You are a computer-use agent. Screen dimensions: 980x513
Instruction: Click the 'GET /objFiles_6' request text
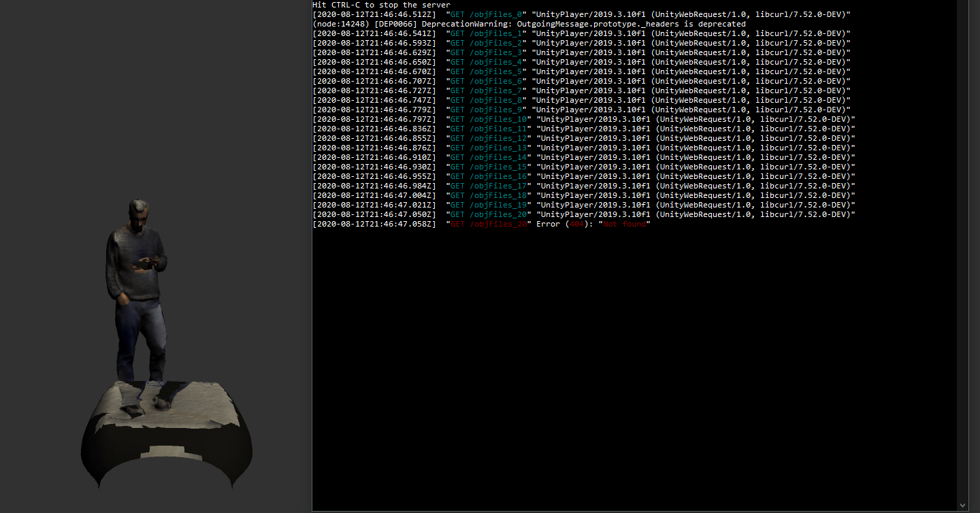tap(486, 81)
